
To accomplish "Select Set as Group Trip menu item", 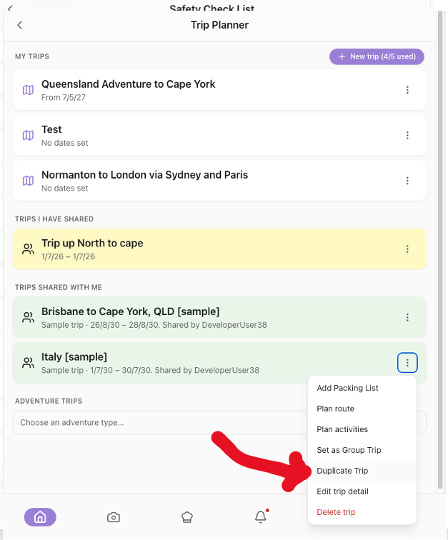I will (x=362, y=450).
